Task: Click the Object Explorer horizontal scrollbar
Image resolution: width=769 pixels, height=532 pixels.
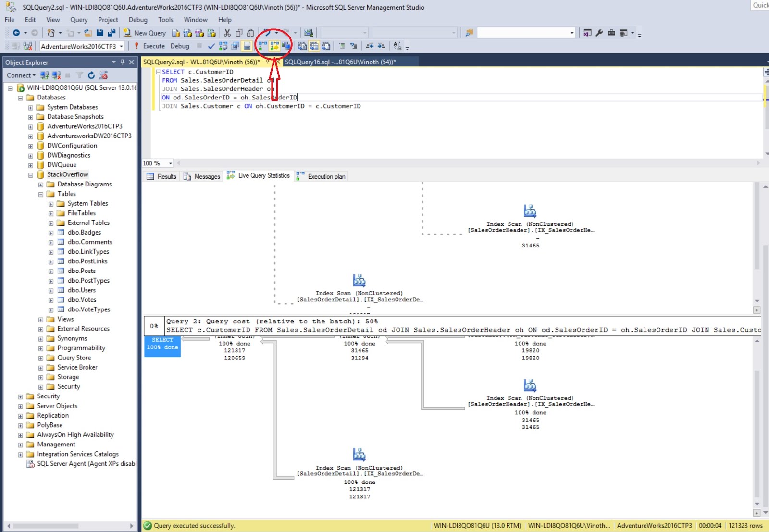Action: click(x=70, y=526)
